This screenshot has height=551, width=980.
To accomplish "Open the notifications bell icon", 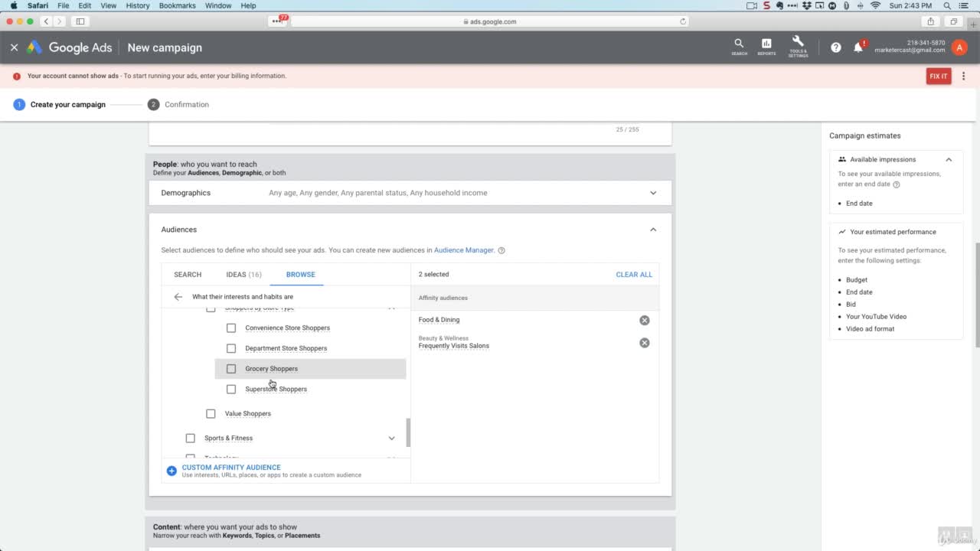I will 859,47.
